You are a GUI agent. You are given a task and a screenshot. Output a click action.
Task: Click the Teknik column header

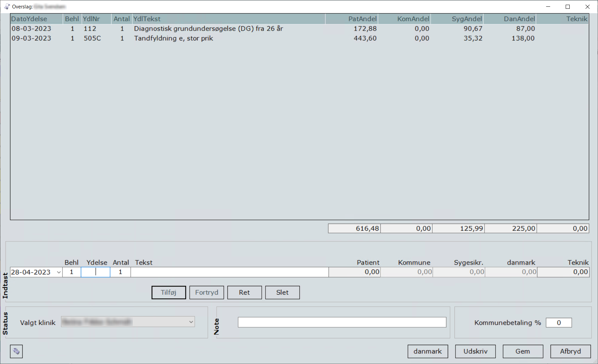pyautogui.click(x=562, y=19)
